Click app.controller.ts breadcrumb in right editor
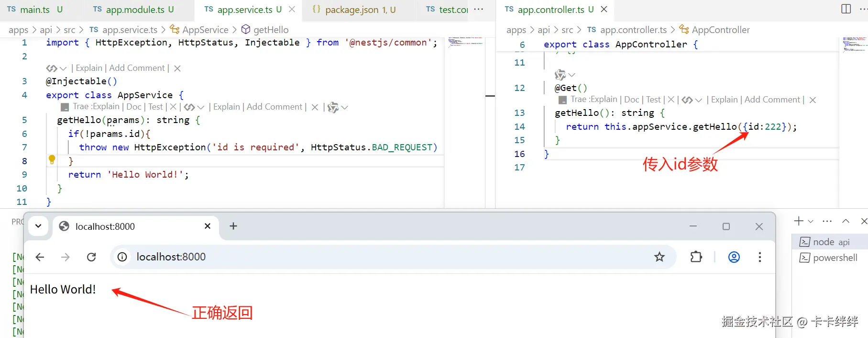 633,30
